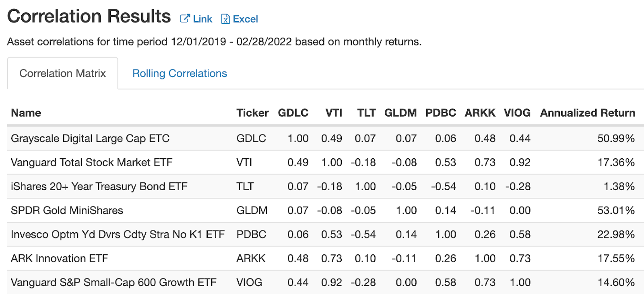Switch to the Rolling Correlations tab
This screenshot has width=644, height=295.
point(180,73)
